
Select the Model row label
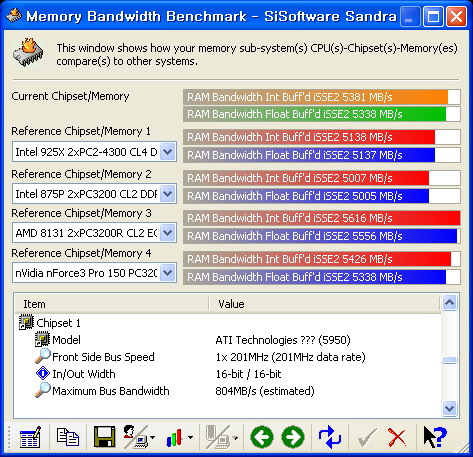pyautogui.click(x=66, y=340)
